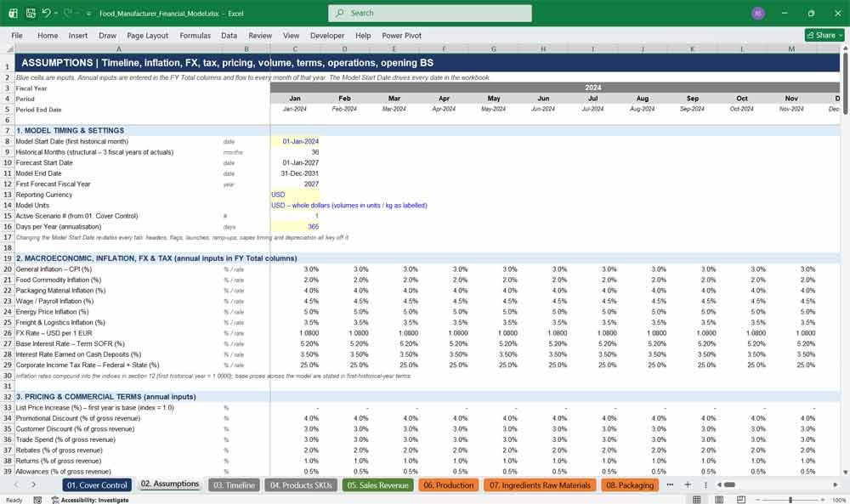Click the vertical scrollbar down arrow
This screenshot has height=504, width=850.
coord(845,473)
